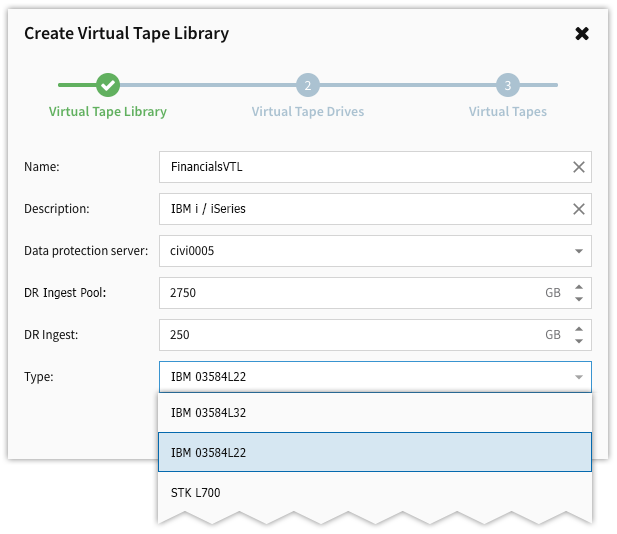
Task: Open Data protection server dropdown
Action: tap(578, 251)
